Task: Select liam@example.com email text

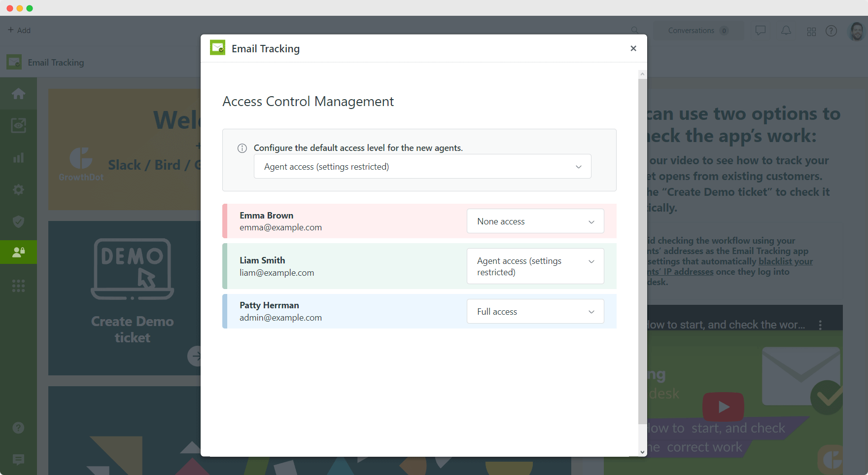Action: pos(277,273)
